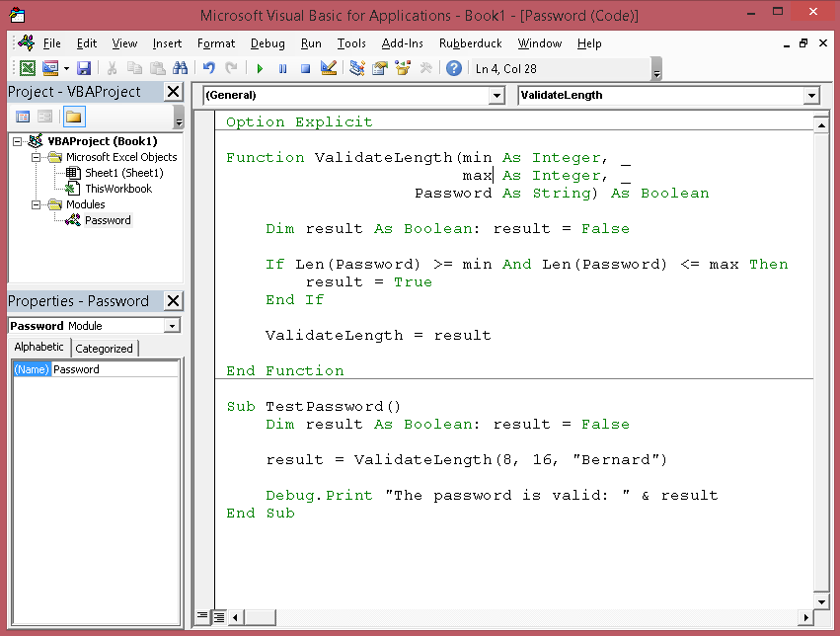
Task: Open the Password Module properties dropdown
Action: coord(172,325)
